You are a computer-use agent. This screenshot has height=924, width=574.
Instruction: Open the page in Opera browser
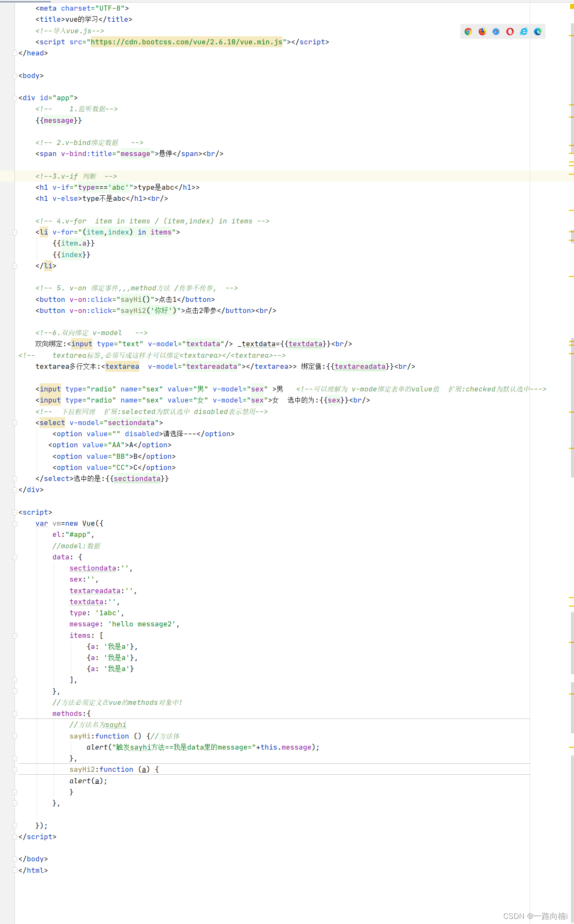510,32
